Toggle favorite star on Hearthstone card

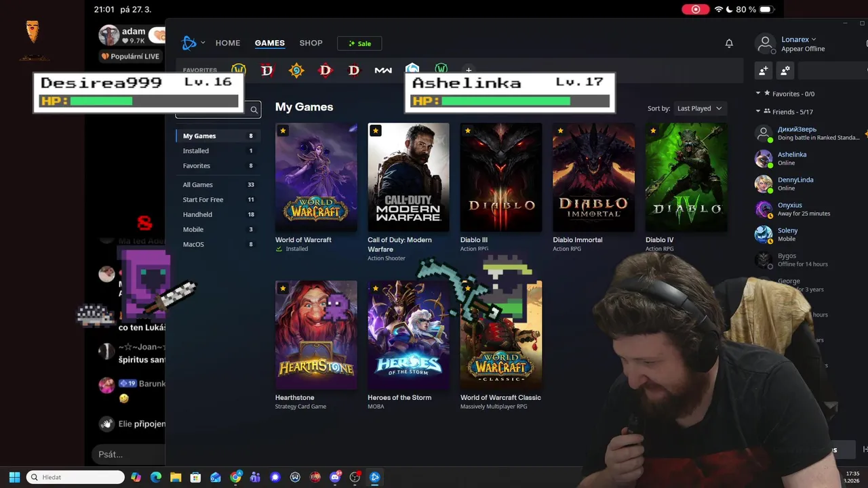pyautogui.click(x=283, y=289)
